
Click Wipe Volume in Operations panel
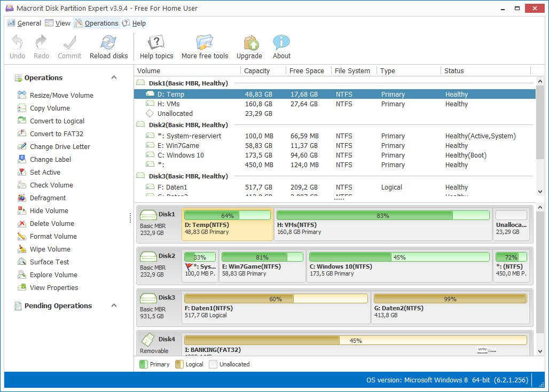[50, 249]
